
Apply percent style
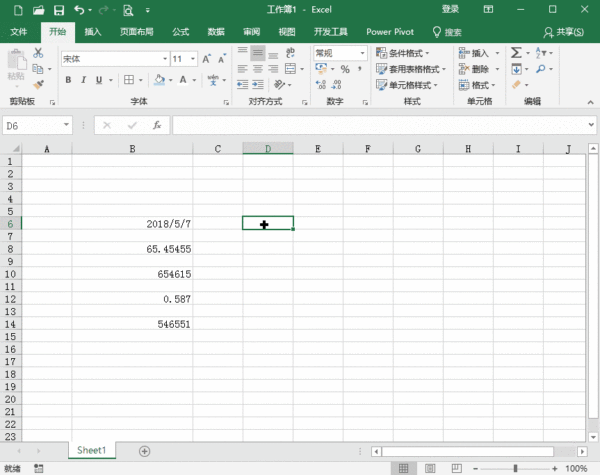(345, 69)
